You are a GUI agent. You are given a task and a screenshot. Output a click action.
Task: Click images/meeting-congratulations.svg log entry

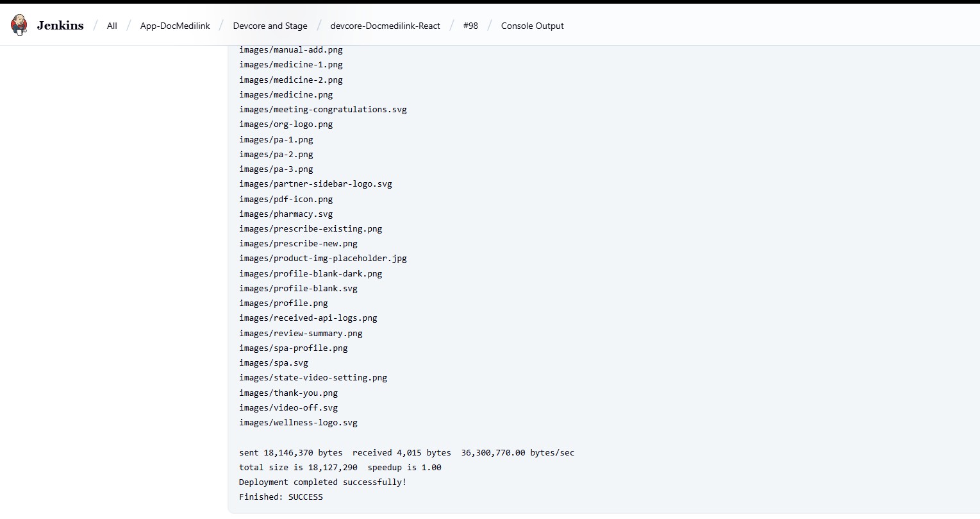click(323, 109)
